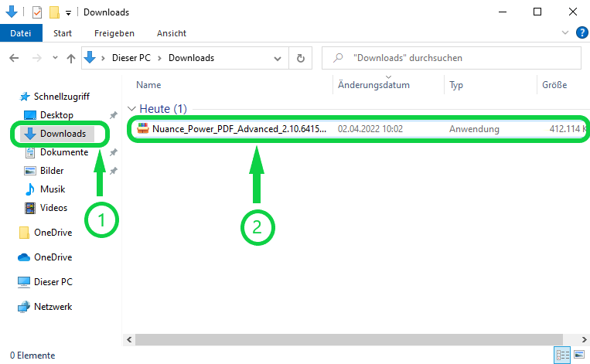Click the Nuance installer file icon
The height and width of the screenshot is (364, 590).
coord(143,128)
